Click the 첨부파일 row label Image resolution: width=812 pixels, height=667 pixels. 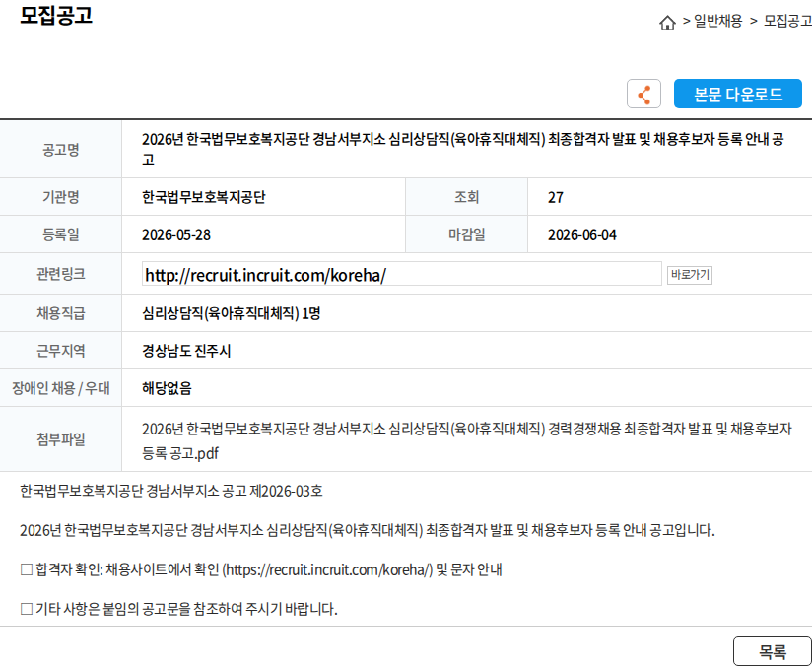click(60, 439)
